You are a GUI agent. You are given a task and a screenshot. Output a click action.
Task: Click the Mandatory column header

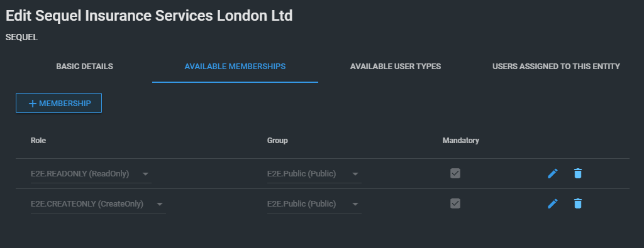coord(461,141)
